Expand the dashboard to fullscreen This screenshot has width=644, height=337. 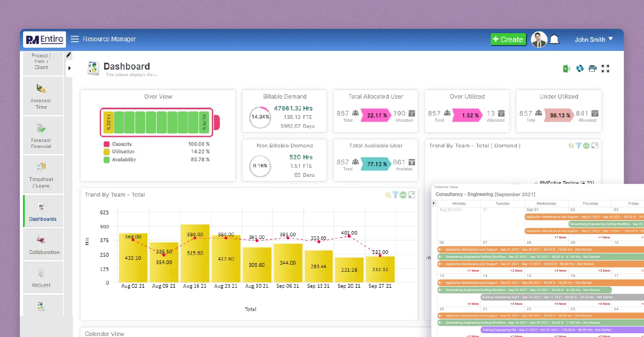coord(606,69)
